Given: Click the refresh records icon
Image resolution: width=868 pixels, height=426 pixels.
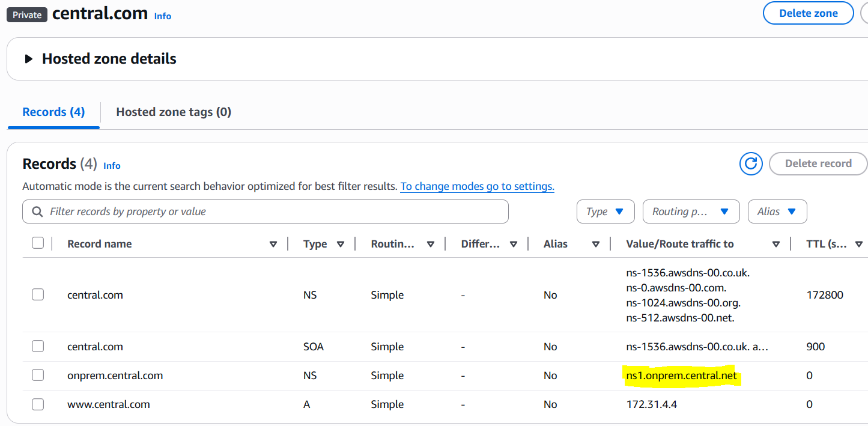Looking at the screenshot, I should [751, 163].
